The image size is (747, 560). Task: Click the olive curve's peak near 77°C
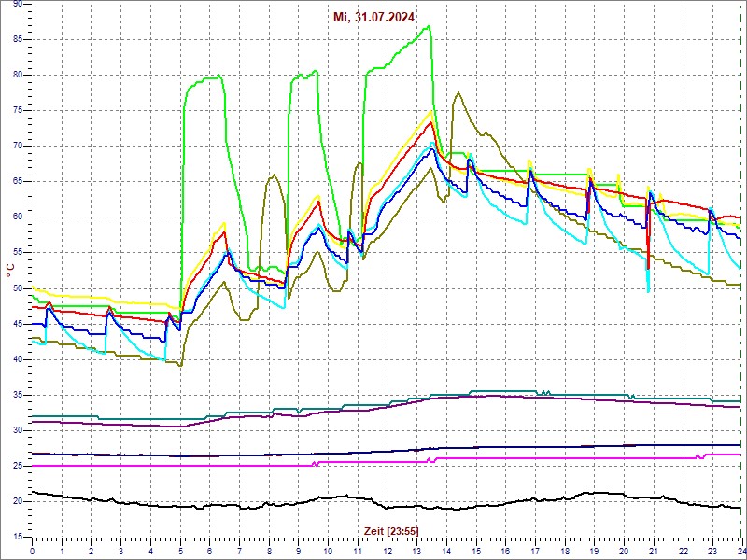click(x=458, y=92)
